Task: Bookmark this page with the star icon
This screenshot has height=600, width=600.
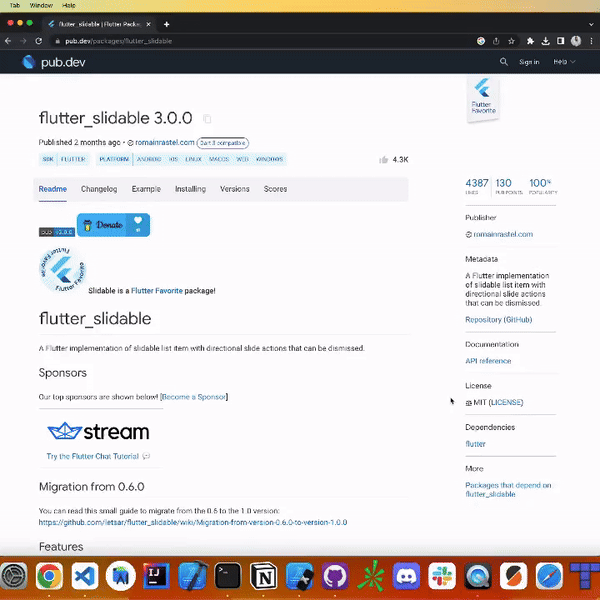Action: click(511, 41)
